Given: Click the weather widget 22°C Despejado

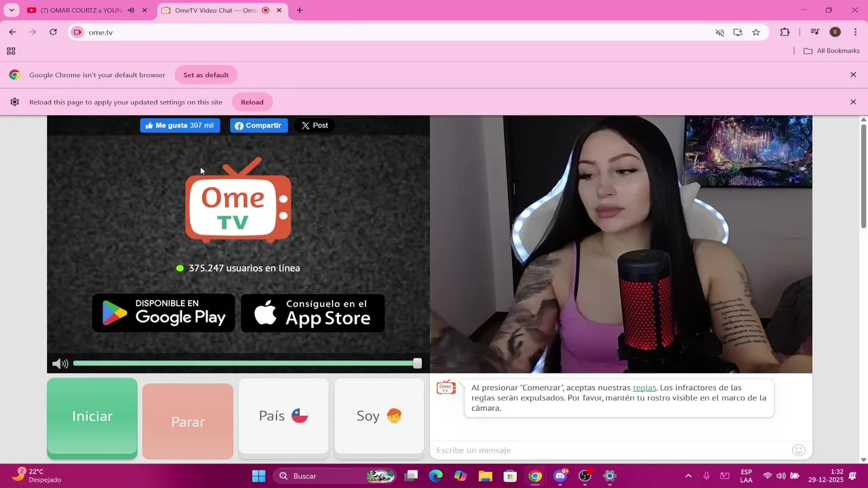Looking at the screenshot, I should tap(37, 476).
